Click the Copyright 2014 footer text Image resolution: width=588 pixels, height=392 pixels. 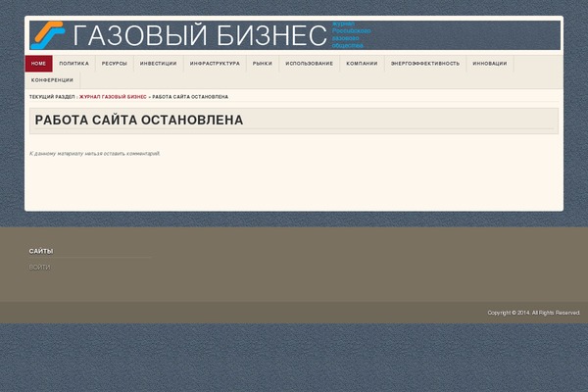(534, 313)
